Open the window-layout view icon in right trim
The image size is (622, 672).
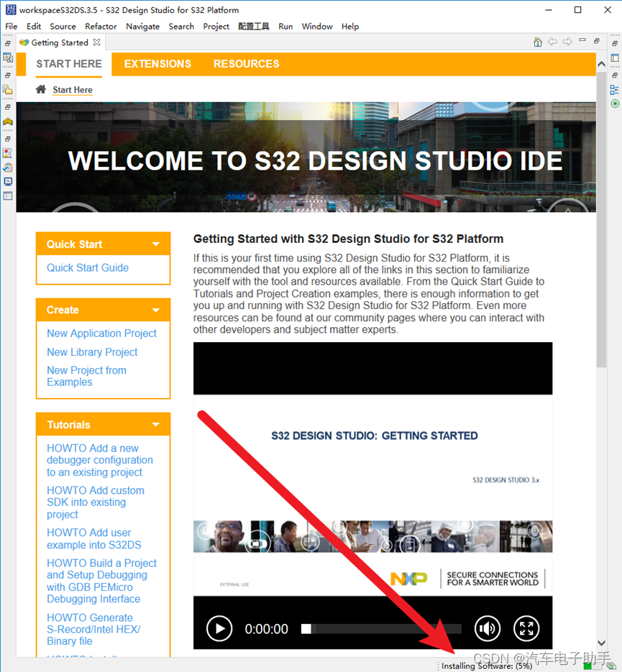tap(615, 57)
